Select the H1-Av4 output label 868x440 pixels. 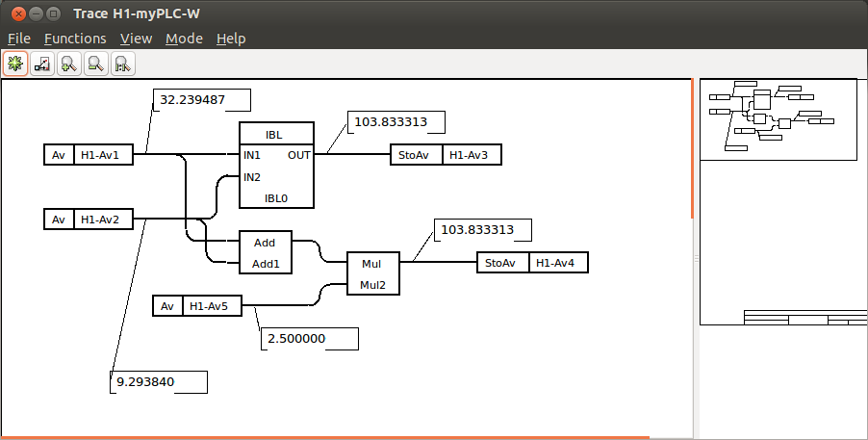point(558,263)
